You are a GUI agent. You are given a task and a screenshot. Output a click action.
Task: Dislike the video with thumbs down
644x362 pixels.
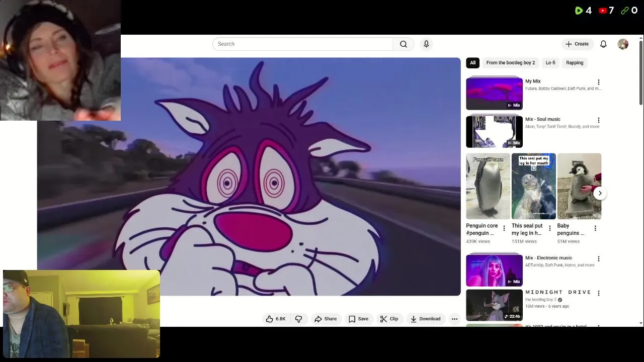(298, 319)
